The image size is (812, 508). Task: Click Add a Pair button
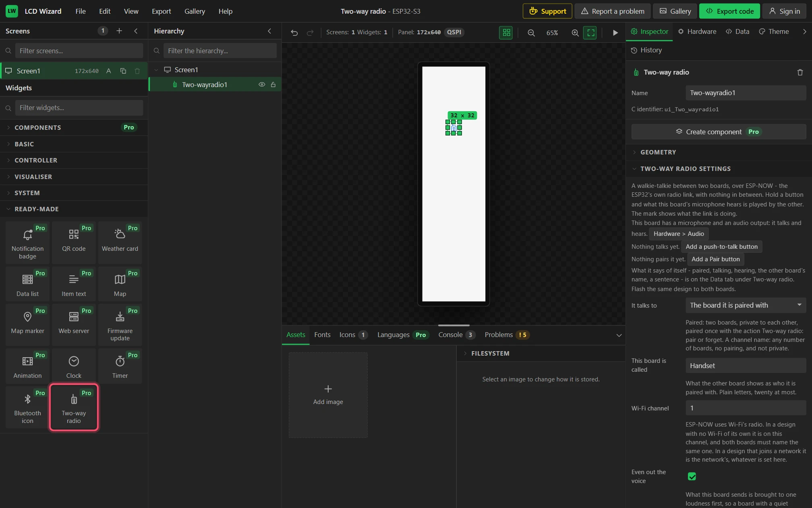[x=715, y=259]
